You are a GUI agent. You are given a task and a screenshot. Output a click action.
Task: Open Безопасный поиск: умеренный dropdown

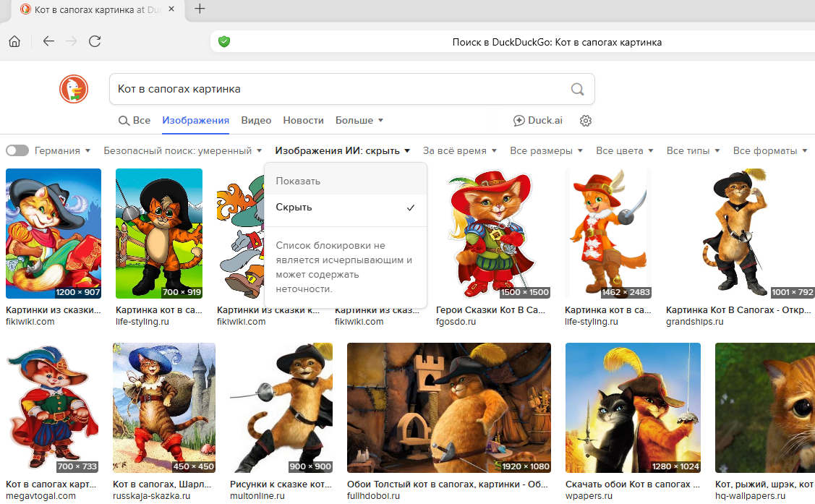(182, 150)
